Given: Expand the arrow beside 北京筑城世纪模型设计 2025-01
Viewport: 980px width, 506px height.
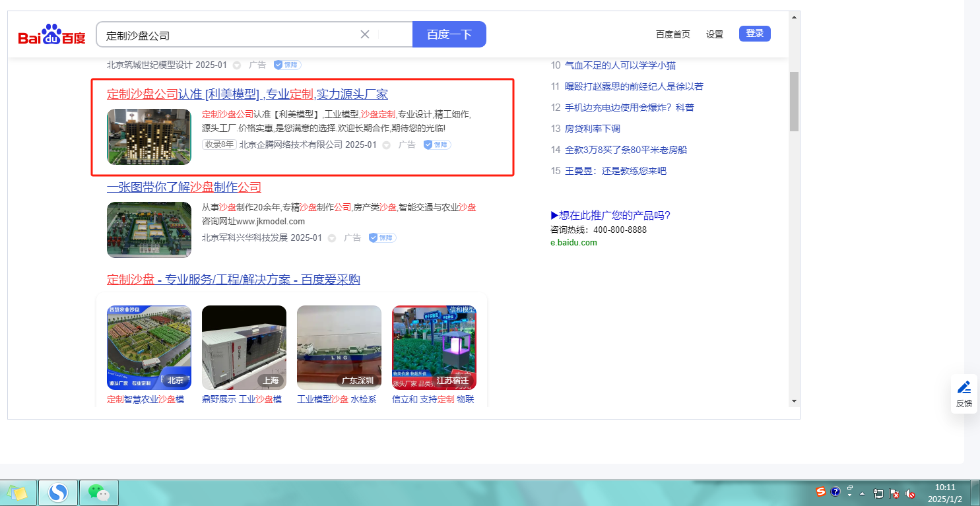Looking at the screenshot, I should [237, 65].
